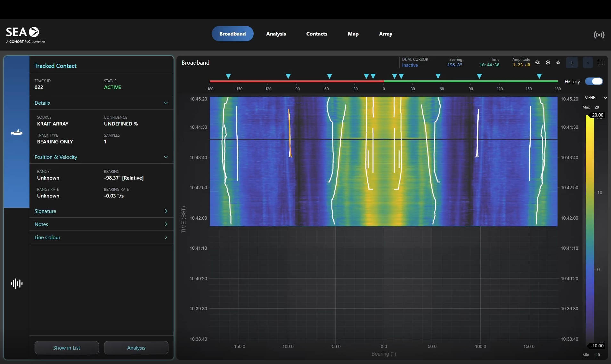Viewport: 611px width, 364px height.
Task: Select the cursor pointer tool in Broadband toolbar
Action: [538, 62]
